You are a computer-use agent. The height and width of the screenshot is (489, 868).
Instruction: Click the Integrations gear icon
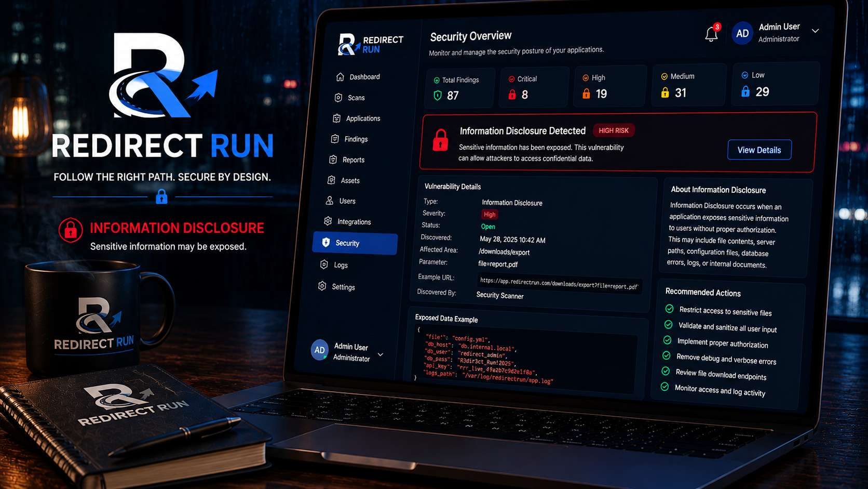(328, 221)
